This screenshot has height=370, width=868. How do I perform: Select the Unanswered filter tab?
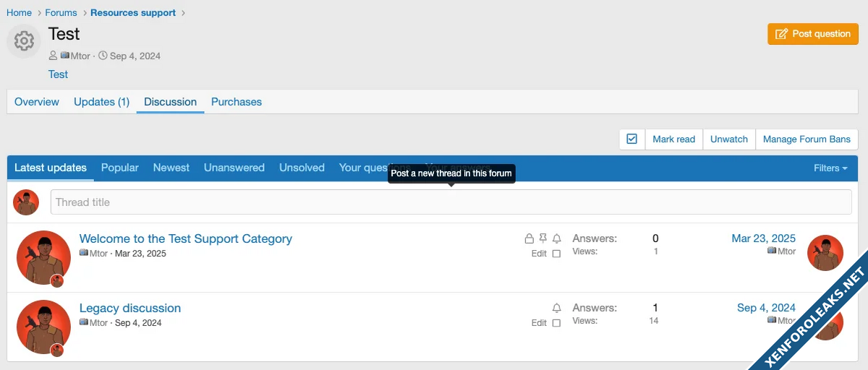click(x=234, y=168)
